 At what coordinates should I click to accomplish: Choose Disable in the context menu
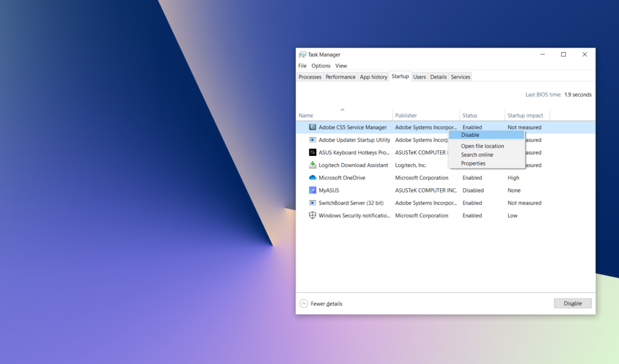coord(487,135)
